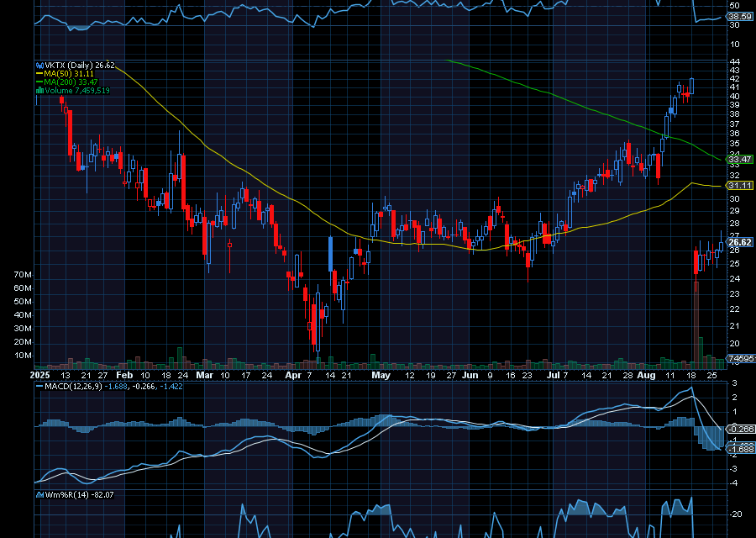
Task: Click the yellow line marker beside MA(50)
Action: 40,74
